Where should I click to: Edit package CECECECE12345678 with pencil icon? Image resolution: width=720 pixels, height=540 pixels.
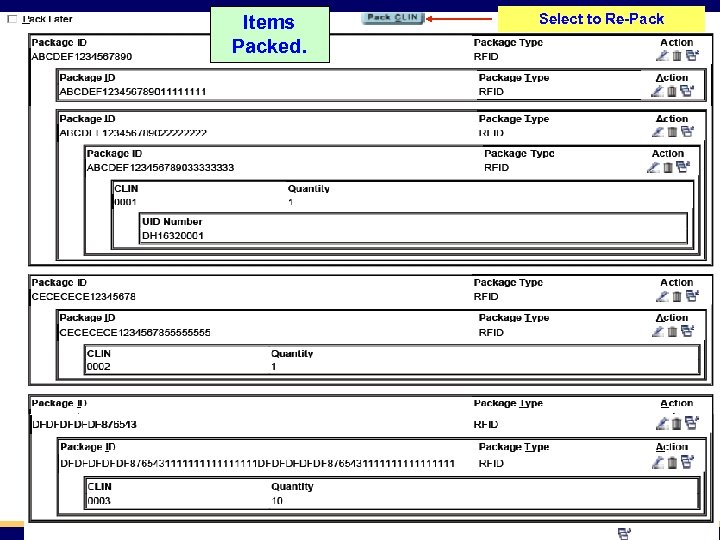click(x=662, y=297)
